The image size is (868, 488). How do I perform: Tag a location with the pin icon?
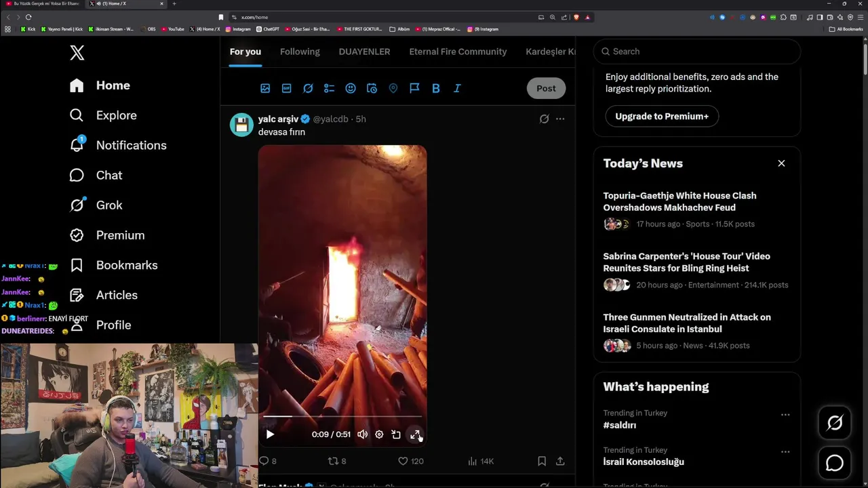[393, 88]
